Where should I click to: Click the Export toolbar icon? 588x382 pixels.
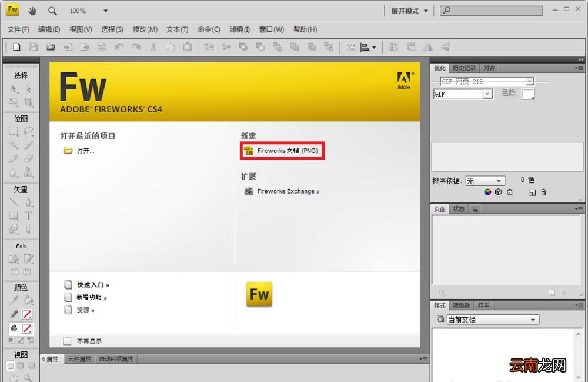[85, 47]
